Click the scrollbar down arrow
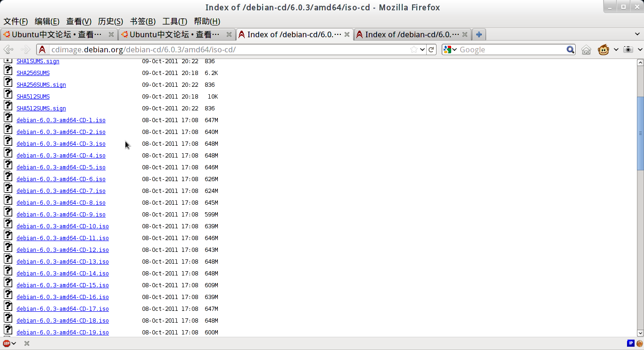Viewport: 644px width, 350px height. click(x=640, y=333)
